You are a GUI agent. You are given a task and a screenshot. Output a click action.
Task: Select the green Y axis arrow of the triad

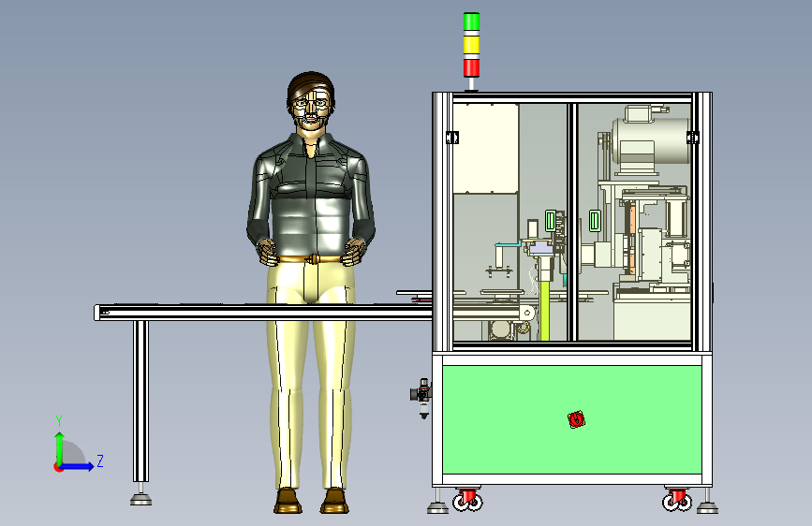coord(59,447)
